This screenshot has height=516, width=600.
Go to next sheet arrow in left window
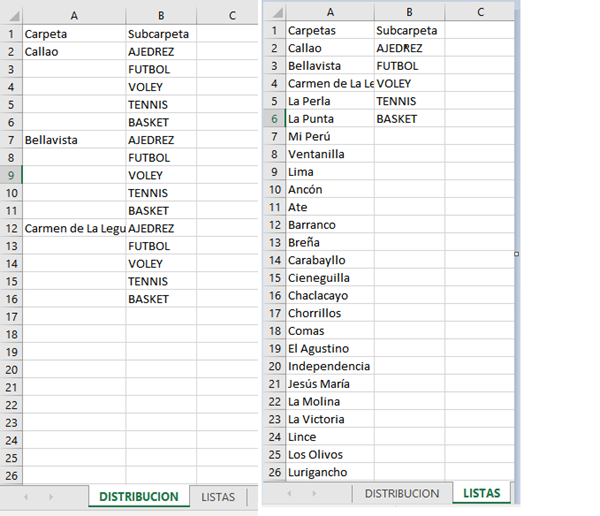click(51, 497)
